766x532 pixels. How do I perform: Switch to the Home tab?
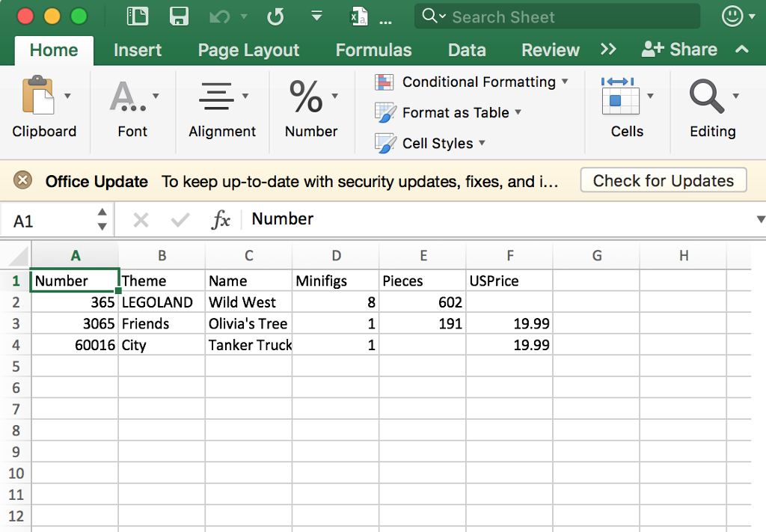click(x=54, y=50)
